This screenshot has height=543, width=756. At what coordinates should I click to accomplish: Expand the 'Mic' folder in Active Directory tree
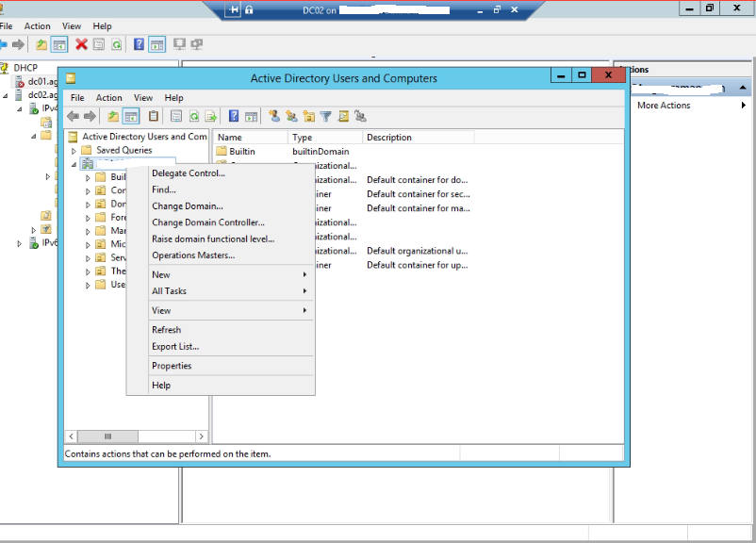tap(88, 245)
